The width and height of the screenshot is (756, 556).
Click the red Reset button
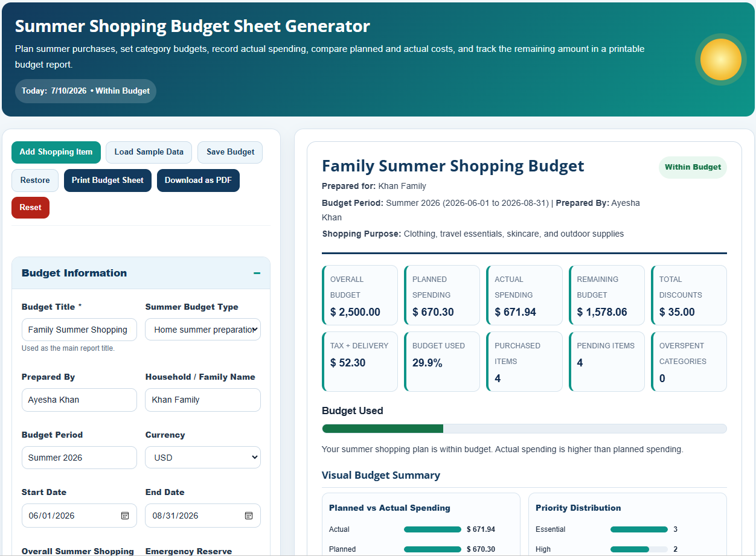[30, 208]
